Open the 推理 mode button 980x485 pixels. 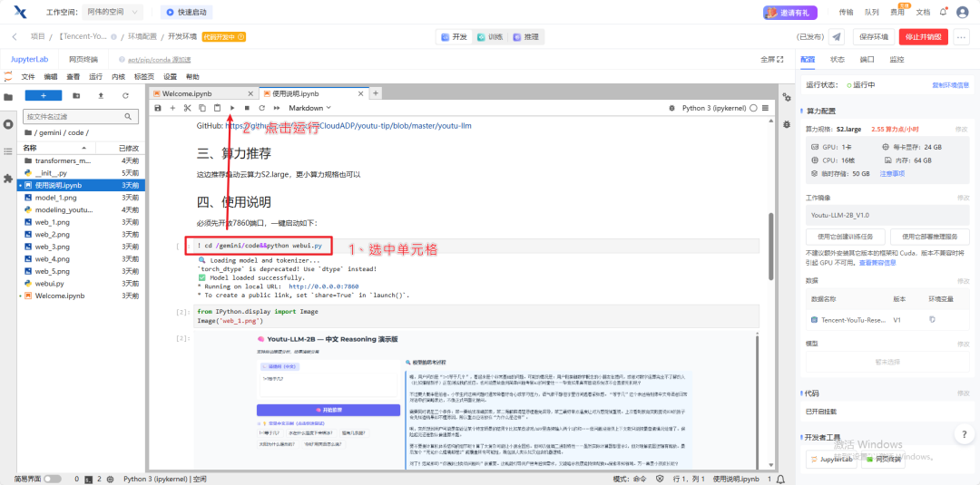click(x=526, y=37)
